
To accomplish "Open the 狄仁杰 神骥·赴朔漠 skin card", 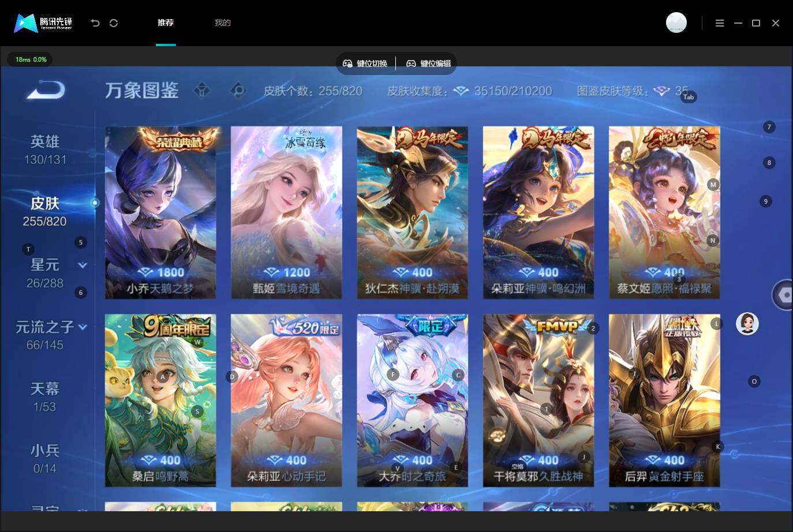I will [412, 212].
